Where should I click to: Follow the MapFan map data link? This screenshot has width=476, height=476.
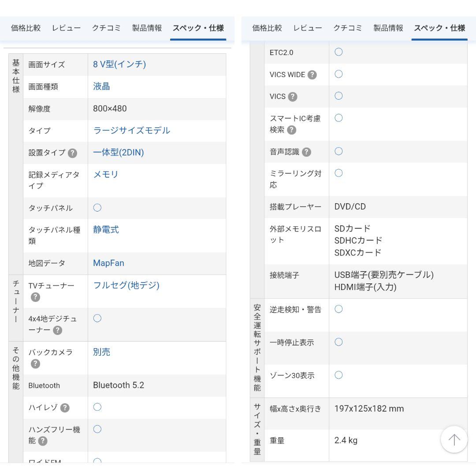108,263
